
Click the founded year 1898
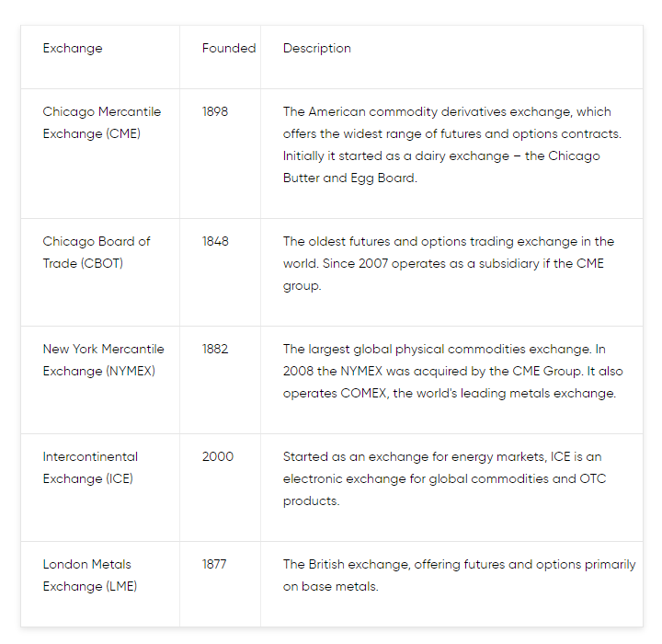tap(215, 111)
